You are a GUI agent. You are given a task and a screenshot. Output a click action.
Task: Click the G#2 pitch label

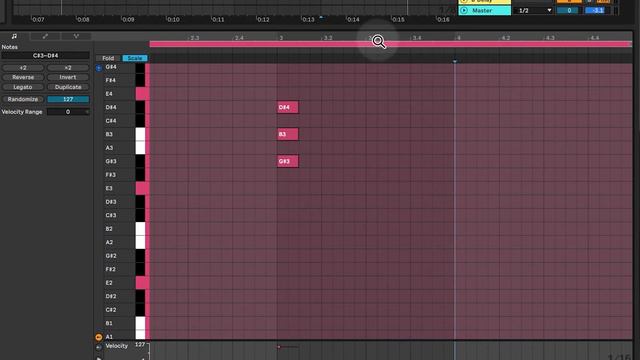coord(111,256)
